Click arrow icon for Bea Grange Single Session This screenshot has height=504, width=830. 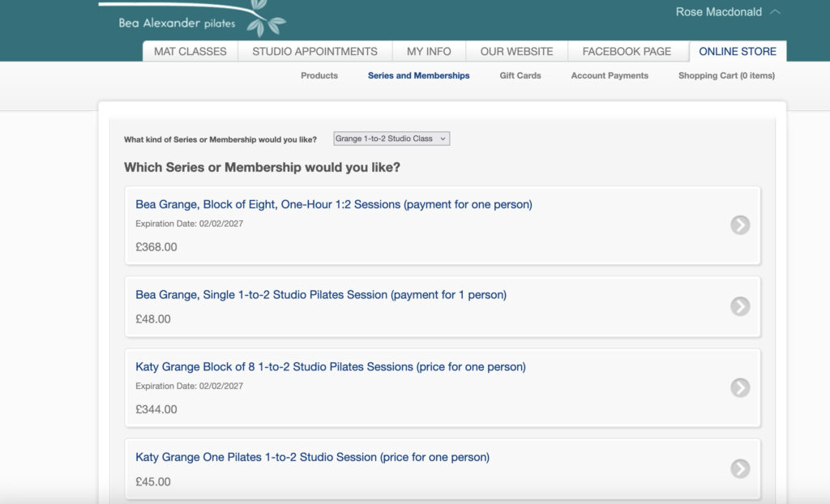tap(740, 306)
